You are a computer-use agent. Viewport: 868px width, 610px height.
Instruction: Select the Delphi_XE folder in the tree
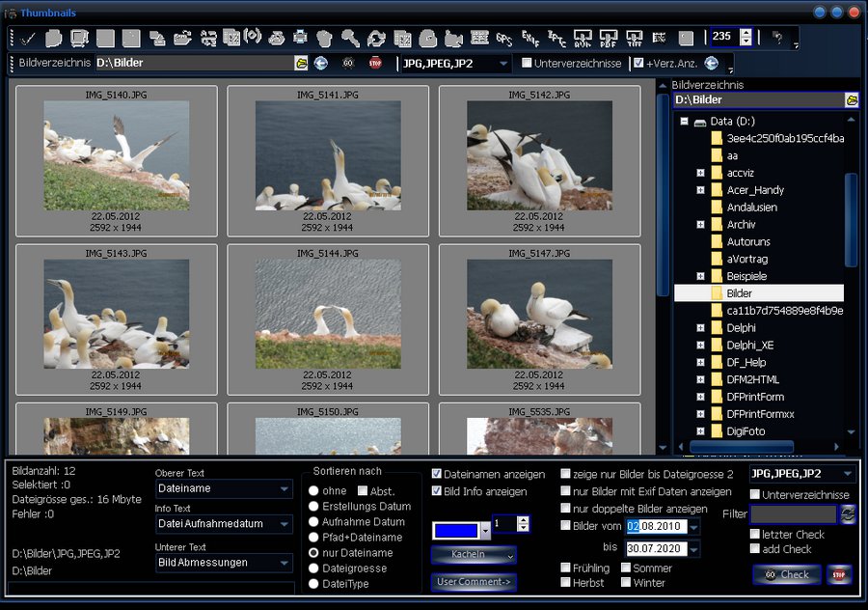pyautogui.click(x=749, y=346)
